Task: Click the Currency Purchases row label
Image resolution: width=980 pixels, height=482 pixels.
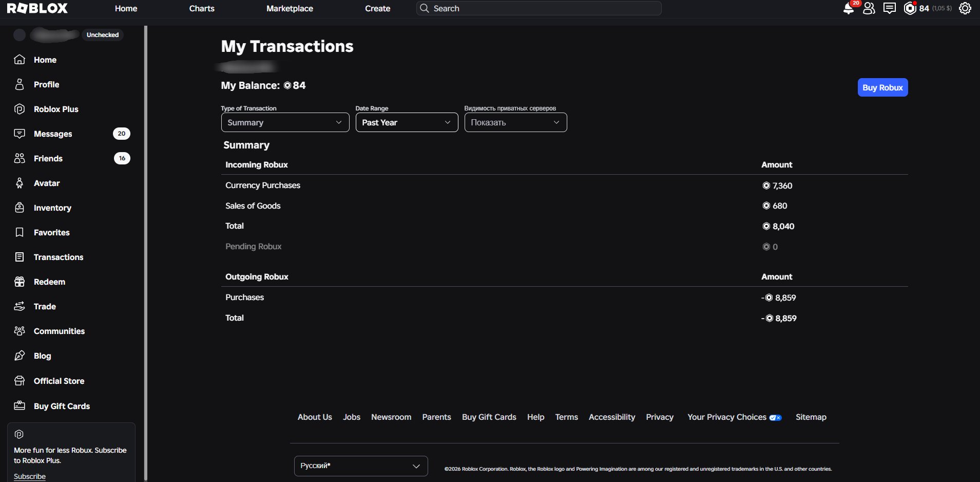Action: pyautogui.click(x=263, y=186)
